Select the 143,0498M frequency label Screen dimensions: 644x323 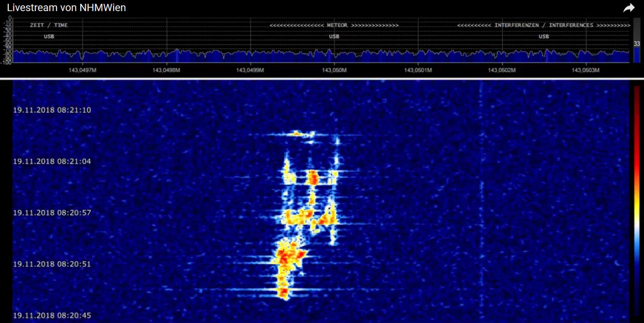166,70
